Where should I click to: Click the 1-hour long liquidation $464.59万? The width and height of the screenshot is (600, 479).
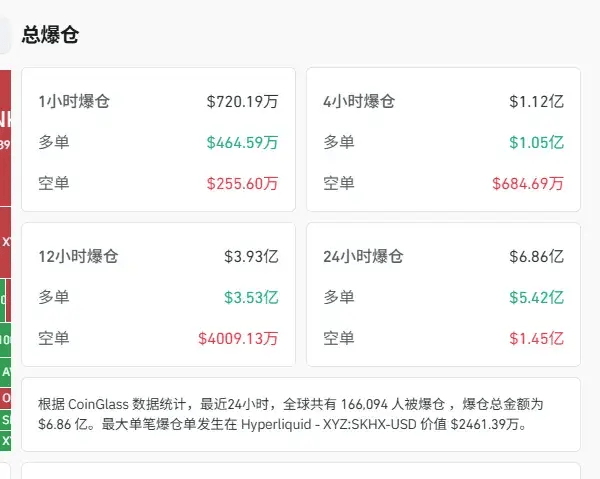242,142
